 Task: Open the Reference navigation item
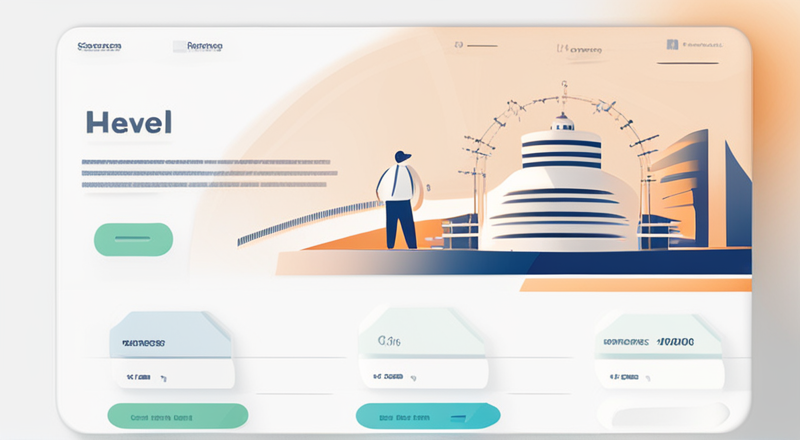coord(205,46)
